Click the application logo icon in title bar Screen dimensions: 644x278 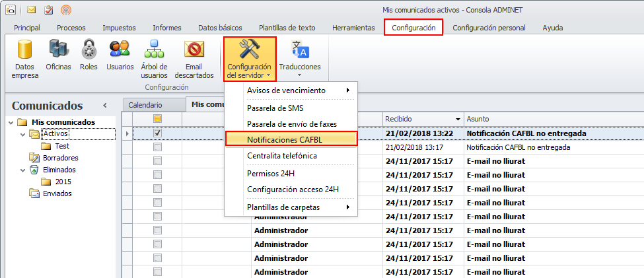click(11, 9)
